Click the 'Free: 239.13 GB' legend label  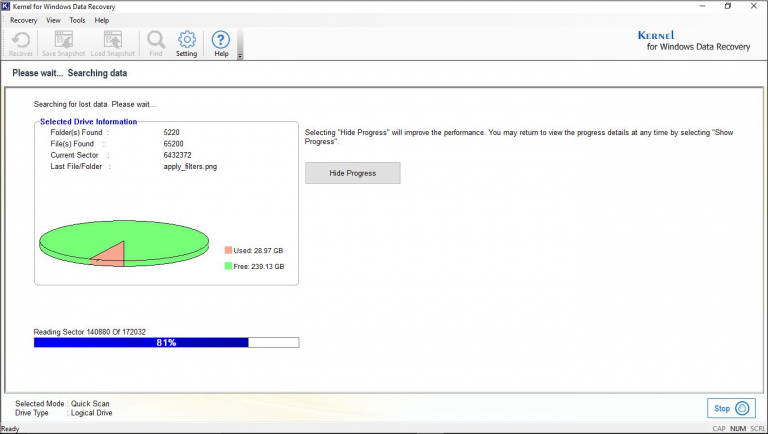click(259, 266)
